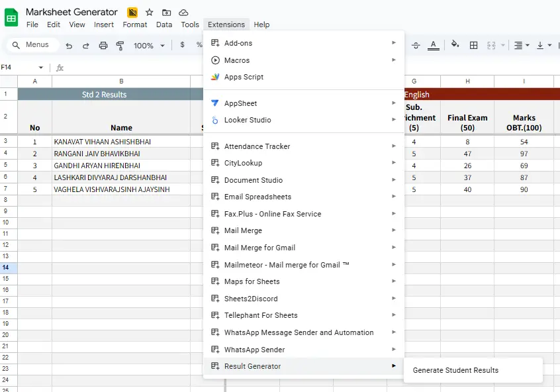Image resolution: width=560 pixels, height=392 pixels.
Task: Click the print icon
Action: [x=103, y=46]
